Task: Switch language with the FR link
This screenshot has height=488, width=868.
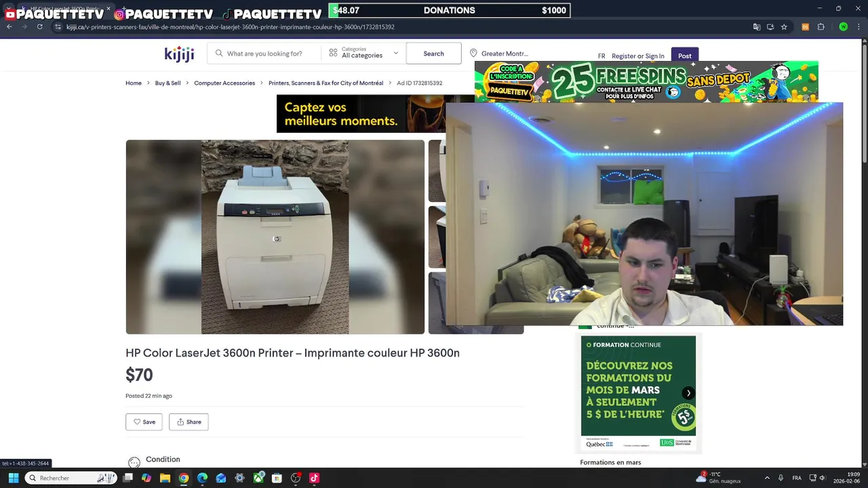Action: click(601, 56)
